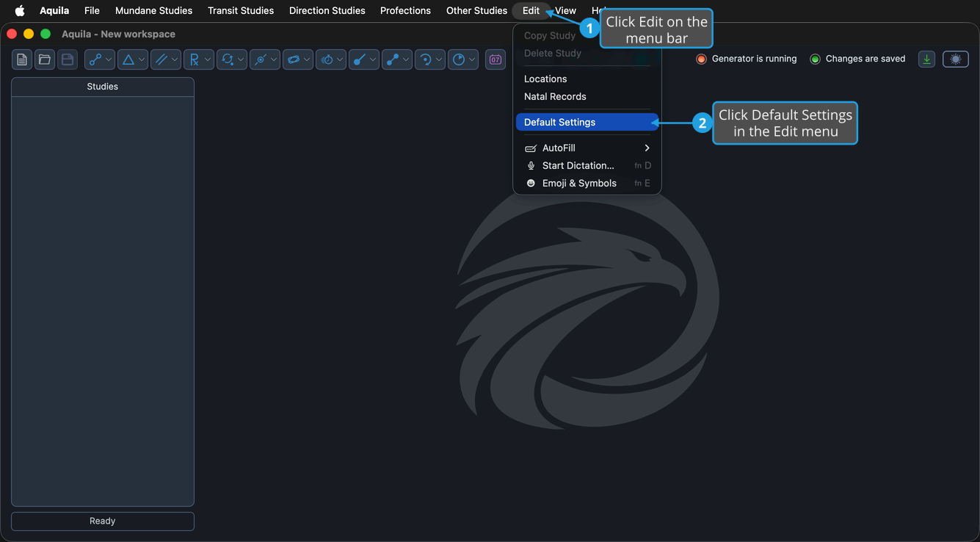Choose Locations from the Edit menu
Viewport: 980px width, 542px height.
587,79
